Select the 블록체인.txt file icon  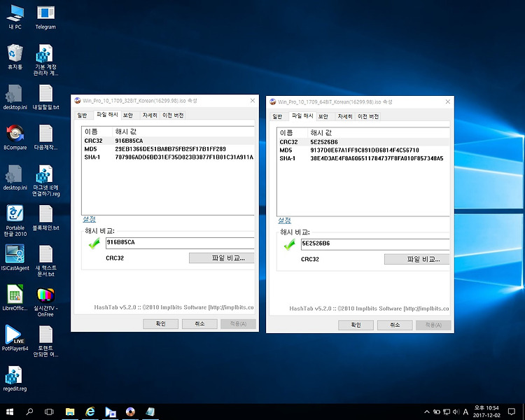click(x=45, y=218)
